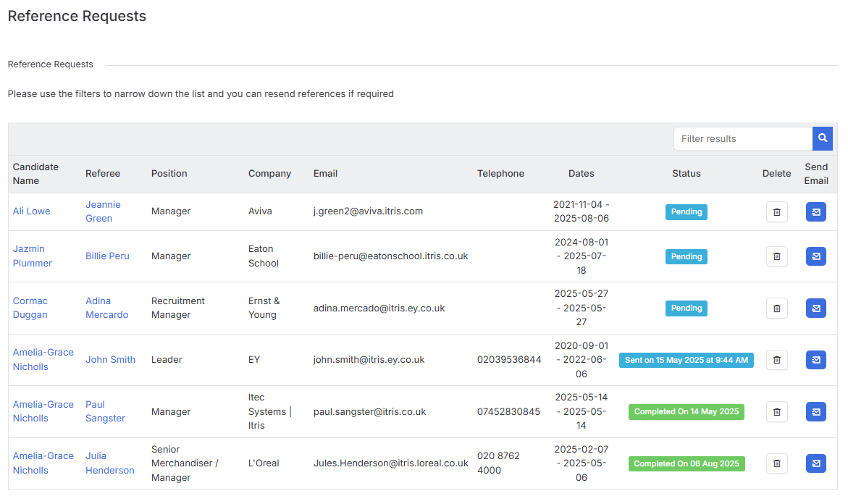Click Completed On 06 Aug 2025 badge

[687, 463]
